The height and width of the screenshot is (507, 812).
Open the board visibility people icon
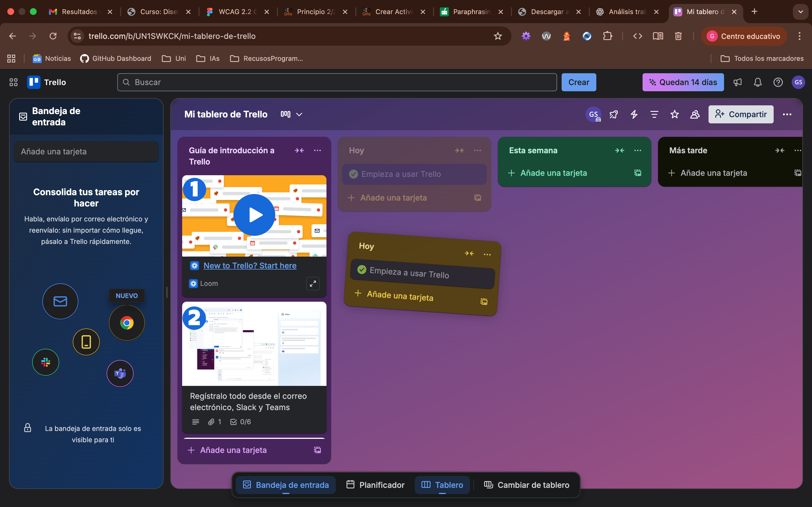pyautogui.click(x=694, y=114)
